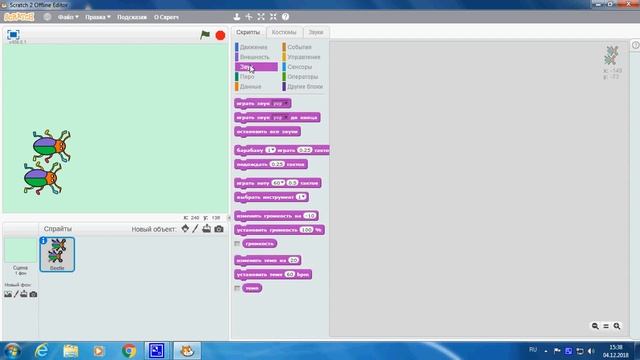Enable the темп stage monitor checkbox
The image size is (640, 360).
[237, 288]
